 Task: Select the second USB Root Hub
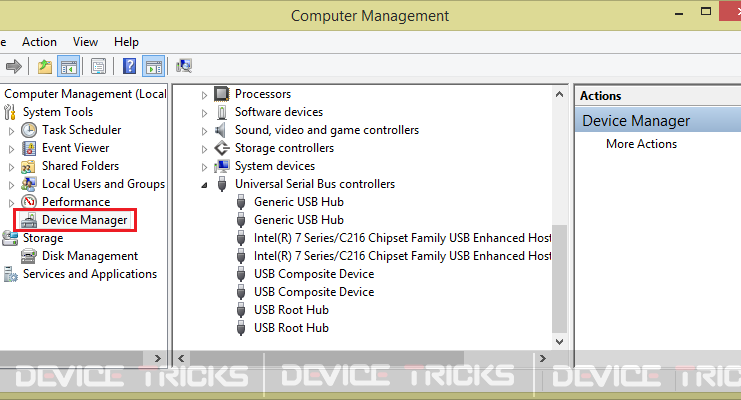pos(291,328)
